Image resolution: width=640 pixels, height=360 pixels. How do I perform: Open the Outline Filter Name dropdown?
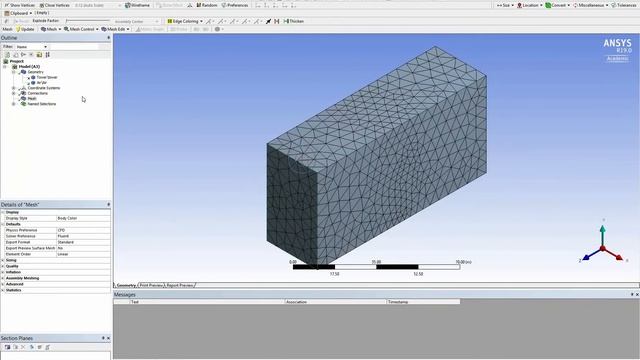point(31,47)
